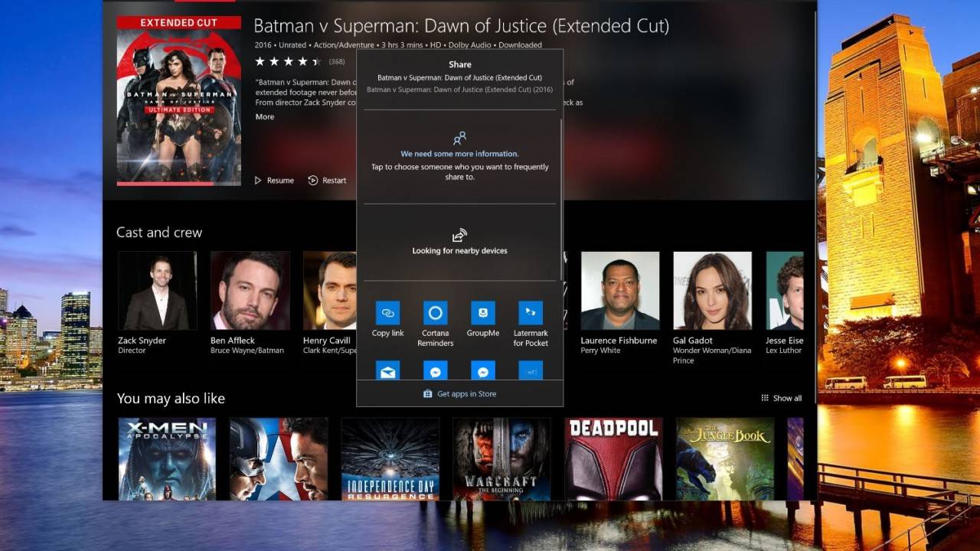980x551 pixels.
Task: Click the Zack Snyder name label
Action: pos(142,341)
